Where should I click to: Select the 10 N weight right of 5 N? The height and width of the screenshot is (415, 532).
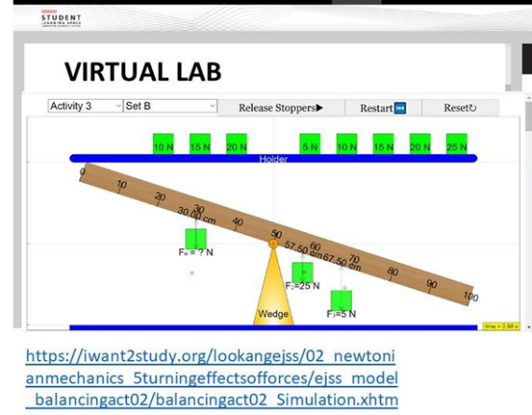(x=346, y=145)
